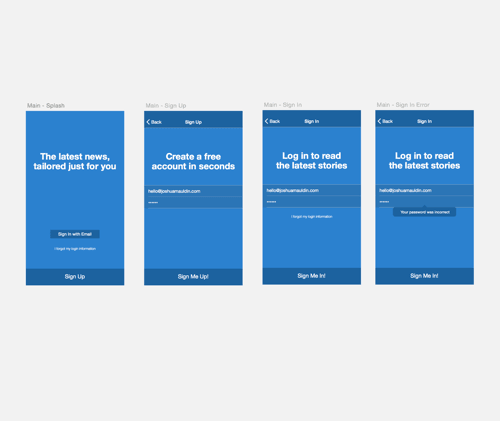
Task: Click the email field on Sign In screen
Action: (x=312, y=190)
